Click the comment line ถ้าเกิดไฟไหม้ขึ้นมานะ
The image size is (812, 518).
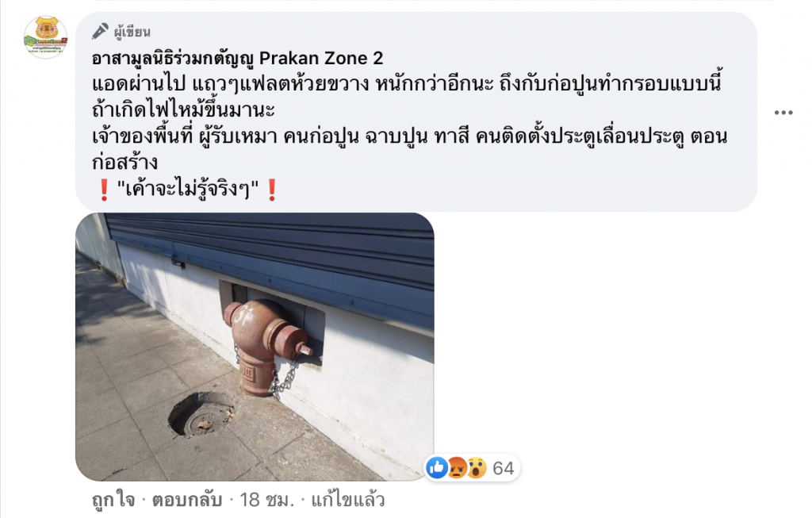click(x=183, y=110)
